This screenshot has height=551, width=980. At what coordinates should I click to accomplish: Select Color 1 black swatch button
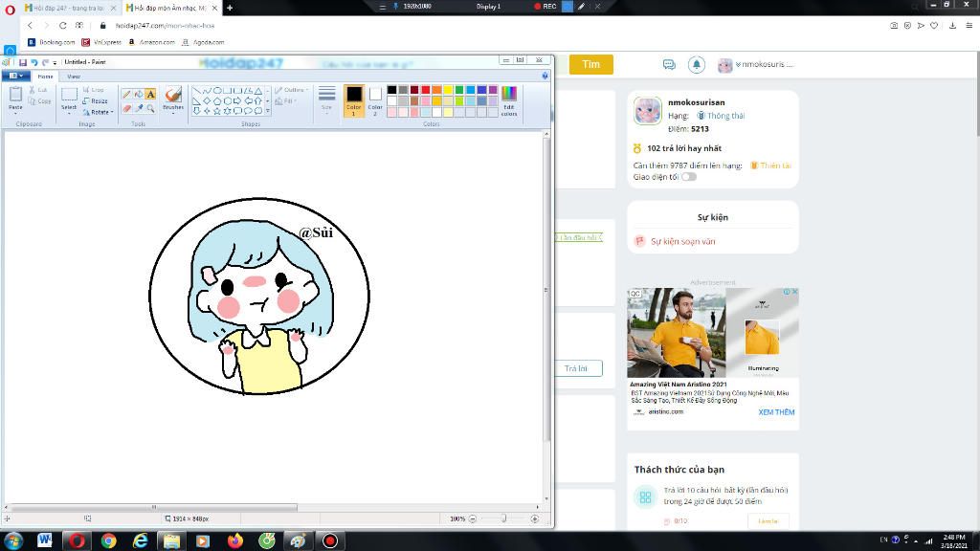354,101
